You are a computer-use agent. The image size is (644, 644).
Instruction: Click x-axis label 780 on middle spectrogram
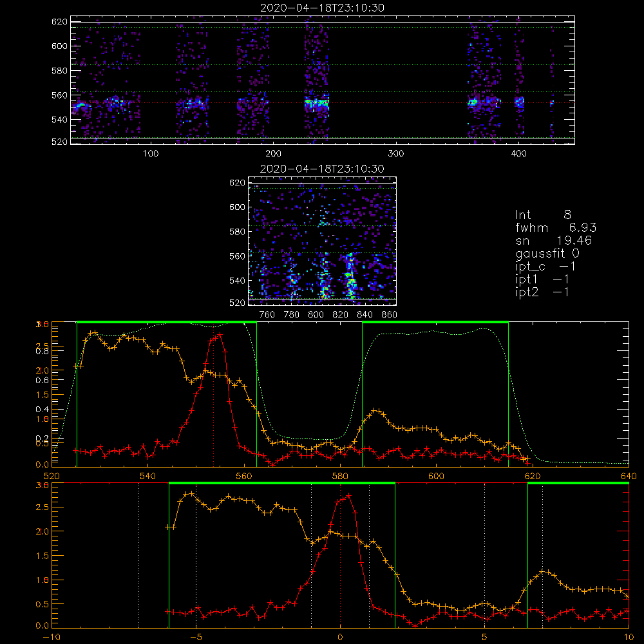[x=292, y=315]
